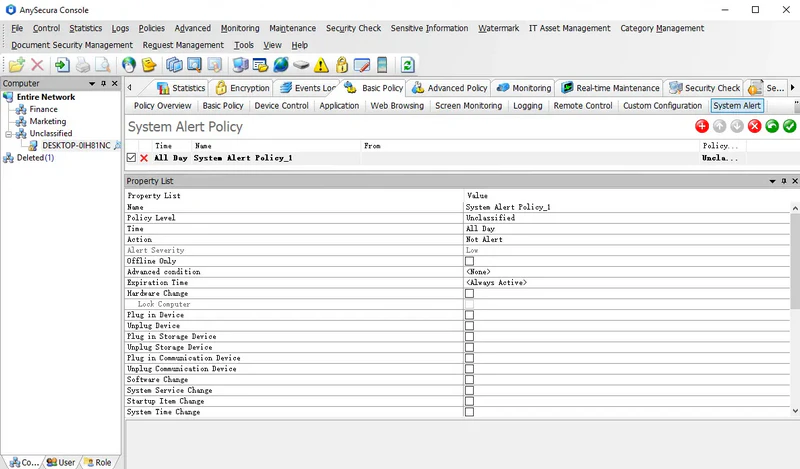Open the Watermark menu
Screen dimensions: 800x469
[498, 28]
